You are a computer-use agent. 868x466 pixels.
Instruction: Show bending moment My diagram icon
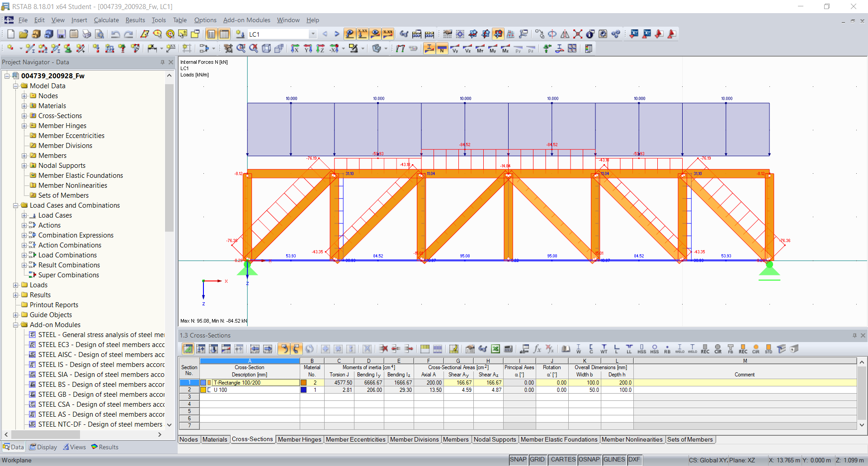[x=493, y=49]
